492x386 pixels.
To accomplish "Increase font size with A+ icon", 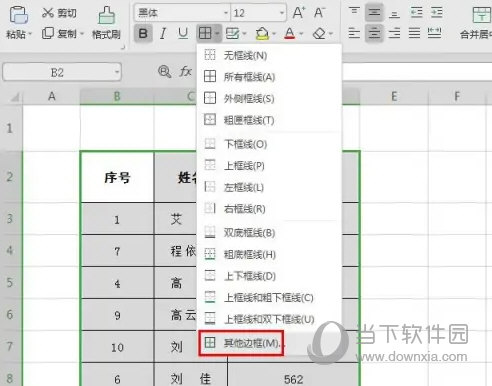I will (x=298, y=13).
